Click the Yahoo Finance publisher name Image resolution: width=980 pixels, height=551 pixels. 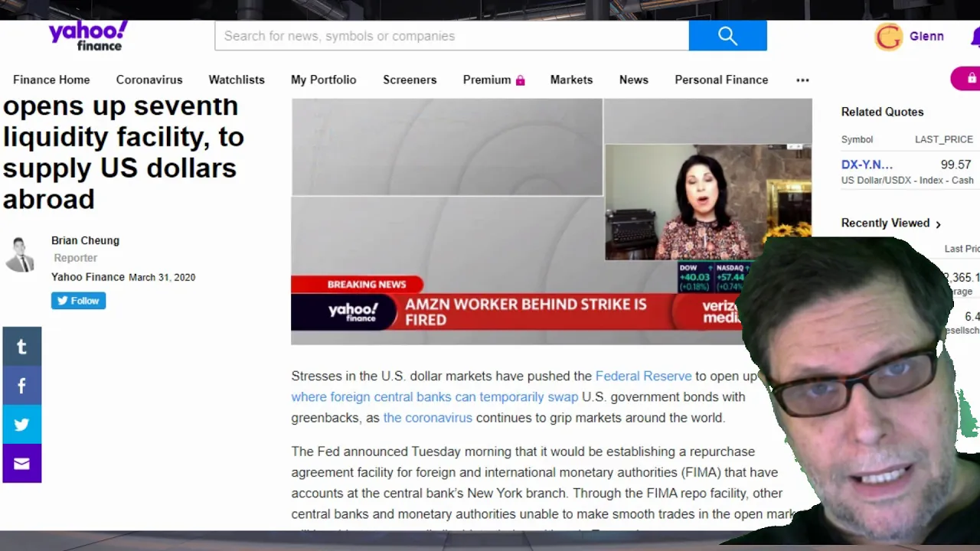pyautogui.click(x=87, y=277)
